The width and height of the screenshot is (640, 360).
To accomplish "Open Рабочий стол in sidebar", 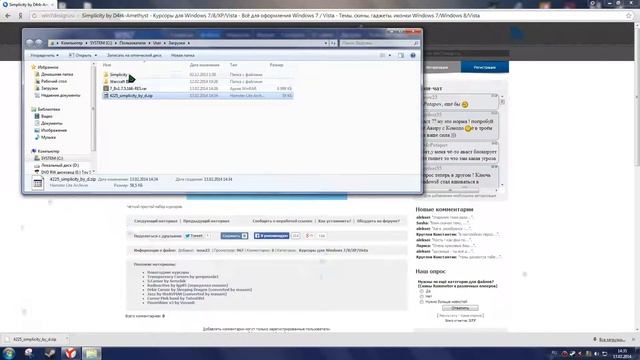I will (x=53, y=81).
